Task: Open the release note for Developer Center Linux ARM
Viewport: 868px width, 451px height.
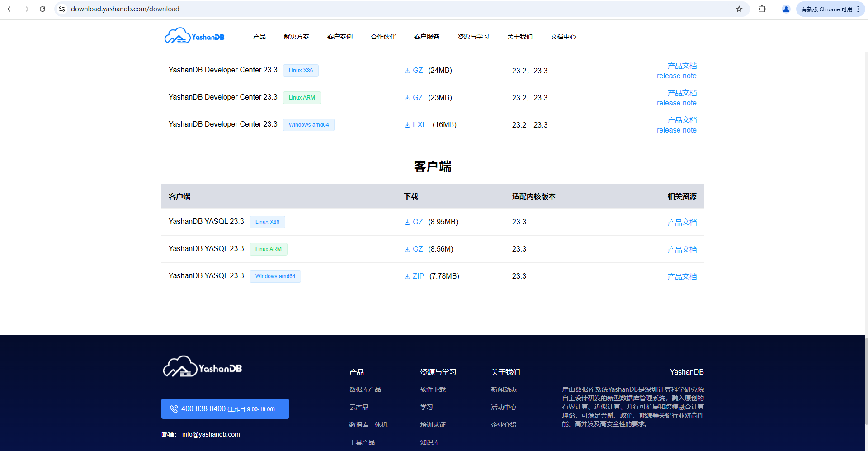Action: pos(676,103)
